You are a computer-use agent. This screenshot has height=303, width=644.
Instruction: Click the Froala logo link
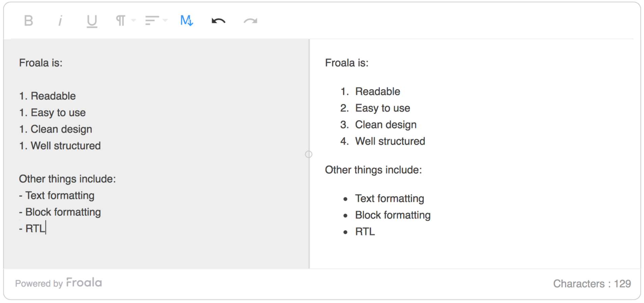point(84,283)
